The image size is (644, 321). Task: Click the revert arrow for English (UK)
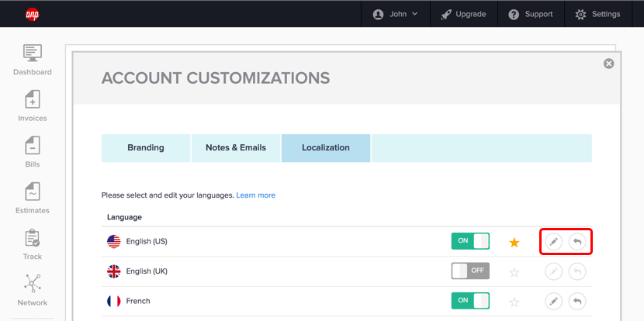point(577,271)
